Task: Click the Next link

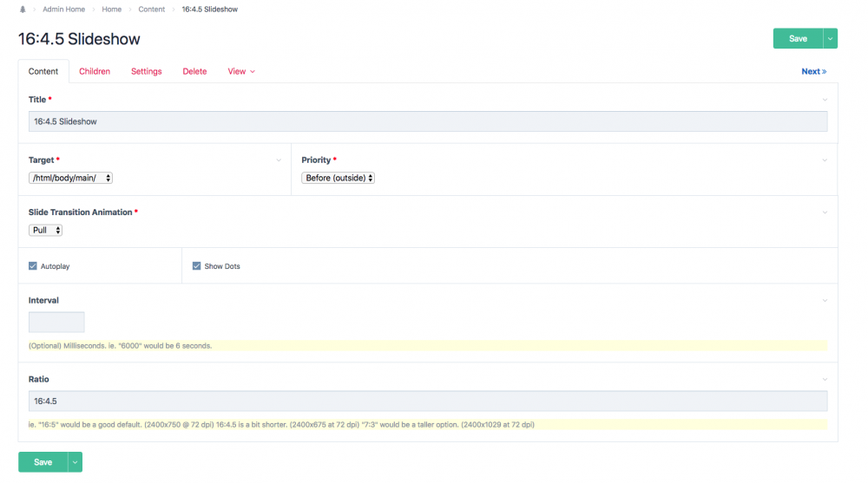Action: click(x=813, y=71)
